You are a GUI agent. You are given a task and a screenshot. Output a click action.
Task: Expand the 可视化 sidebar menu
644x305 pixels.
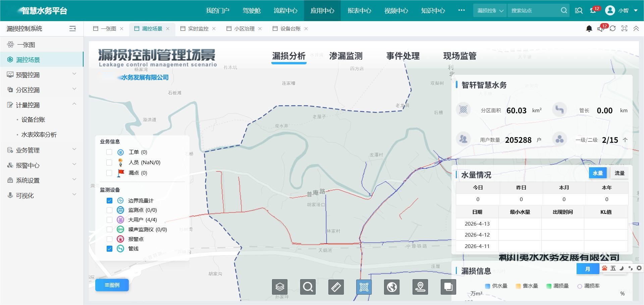[42, 195]
